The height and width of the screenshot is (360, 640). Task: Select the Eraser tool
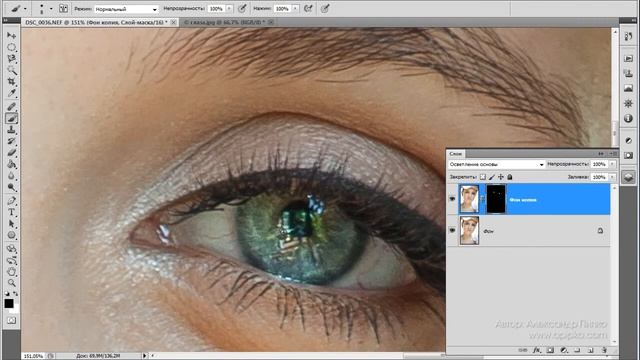tap(11, 153)
